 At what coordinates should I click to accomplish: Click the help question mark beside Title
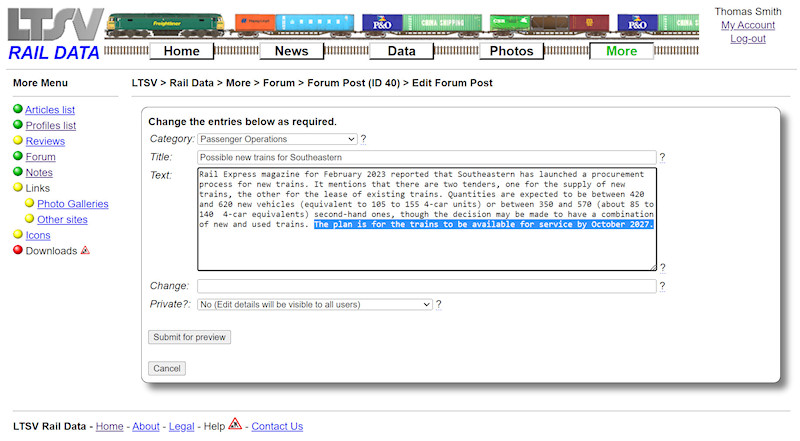662,157
